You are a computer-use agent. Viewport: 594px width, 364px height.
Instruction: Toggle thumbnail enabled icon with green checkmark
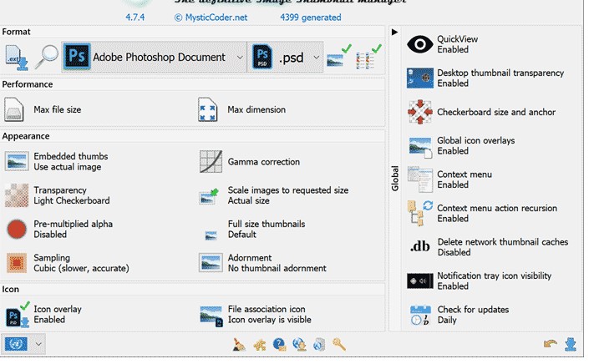(x=338, y=56)
